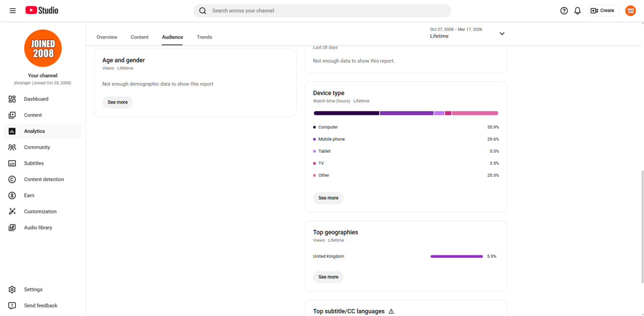Click the 35.9% value for Computer
644x316 pixels.
[x=493, y=127]
